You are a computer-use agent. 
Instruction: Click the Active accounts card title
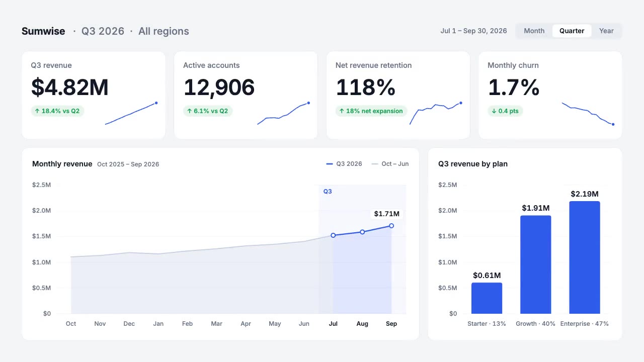[211, 65]
